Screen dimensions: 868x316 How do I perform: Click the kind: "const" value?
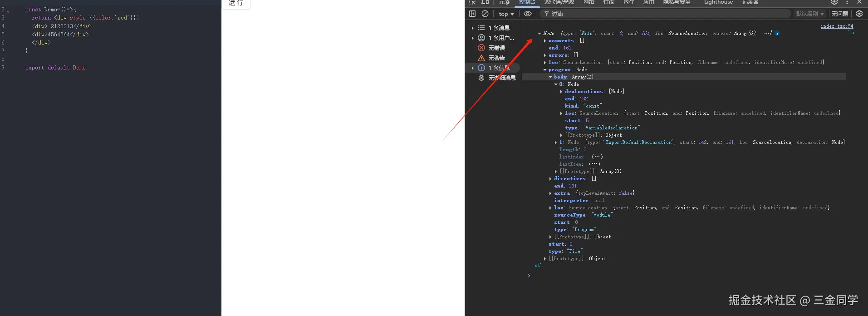593,106
